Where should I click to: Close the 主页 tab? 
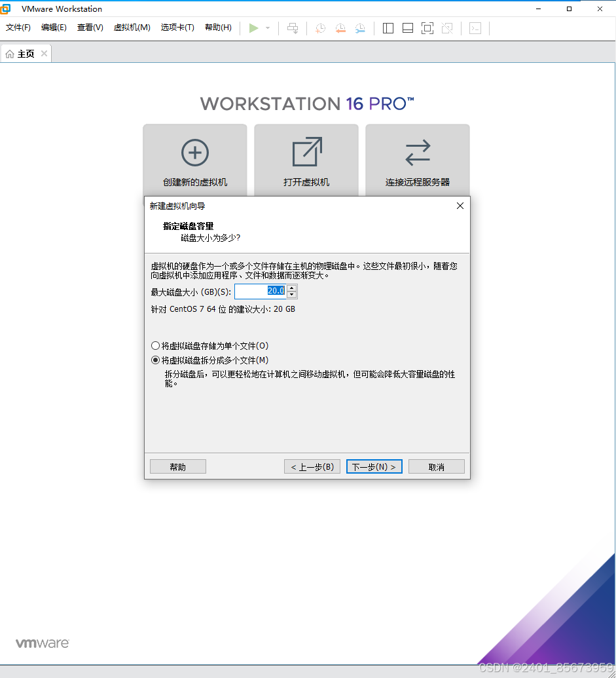pyautogui.click(x=44, y=53)
